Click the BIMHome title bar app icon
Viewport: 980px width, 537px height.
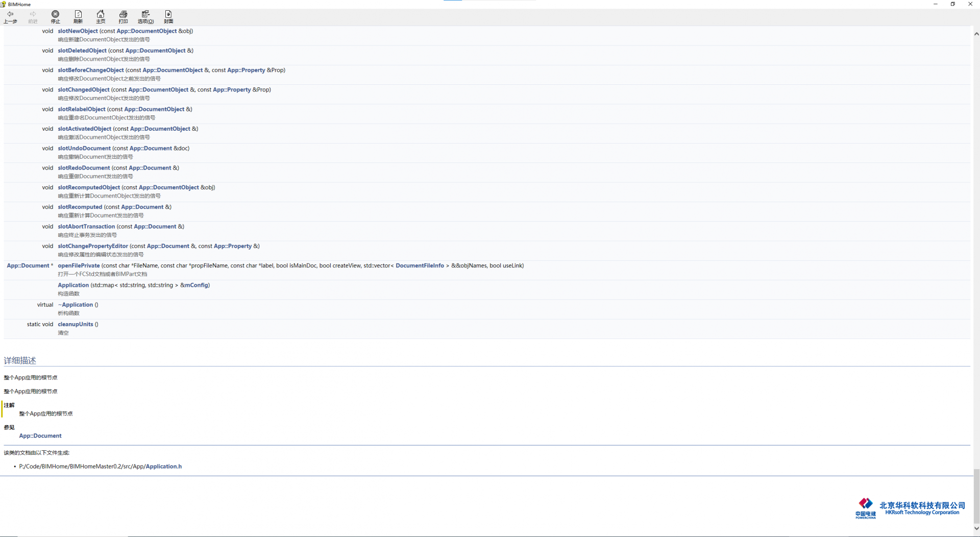[3, 4]
